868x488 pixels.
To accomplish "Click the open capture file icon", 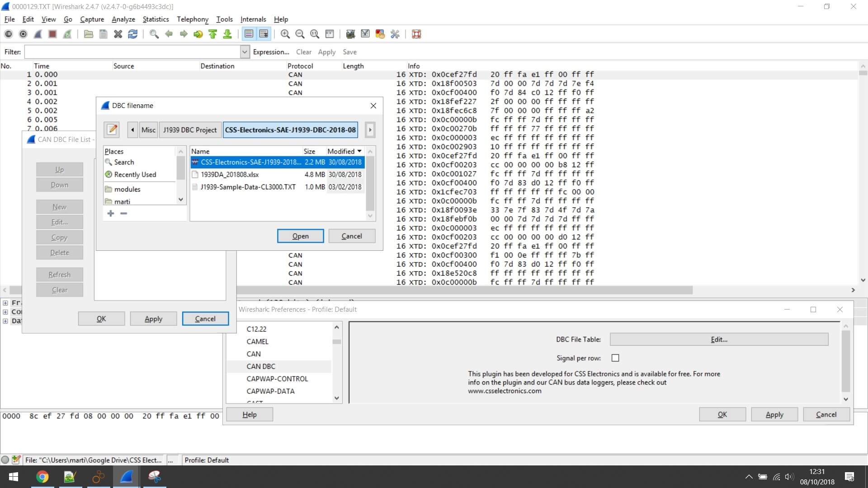I will click(x=88, y=34).
